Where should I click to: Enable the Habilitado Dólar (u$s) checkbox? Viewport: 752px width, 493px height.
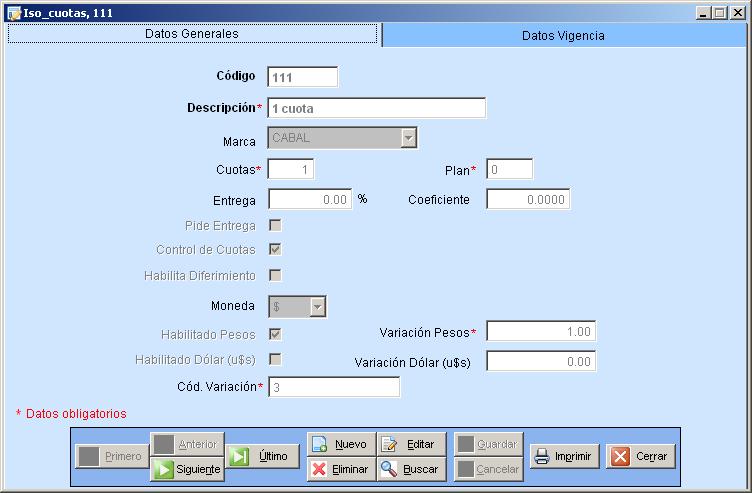click(x=275, y=359)
